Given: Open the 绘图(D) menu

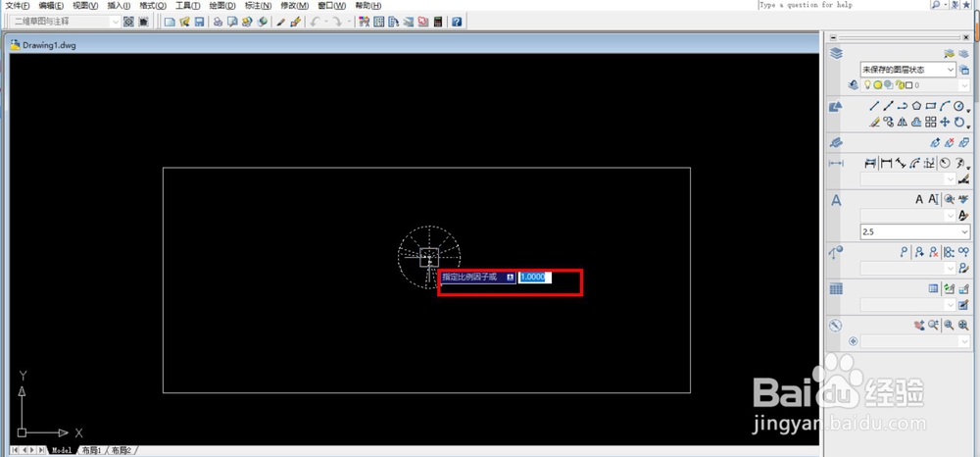Looking at the screenshot, I should coord(222,5).
